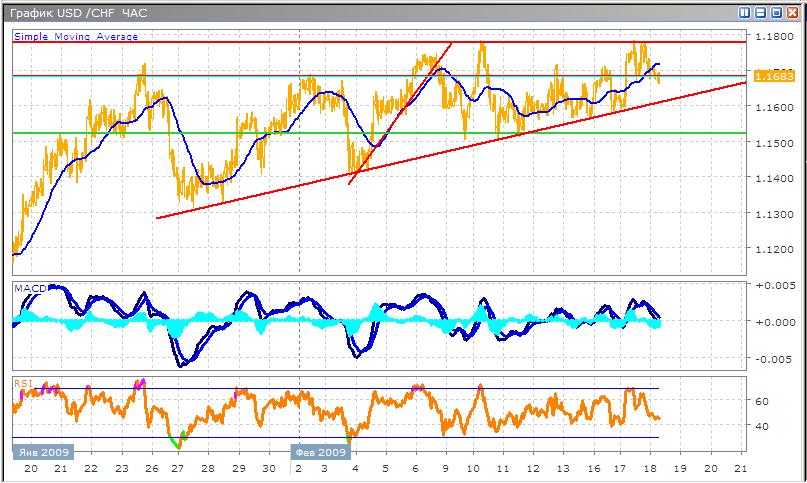Click the tile/pause window icon in title bar
The height and width of the screenshot is (483, 807).
tap(744, 12)
